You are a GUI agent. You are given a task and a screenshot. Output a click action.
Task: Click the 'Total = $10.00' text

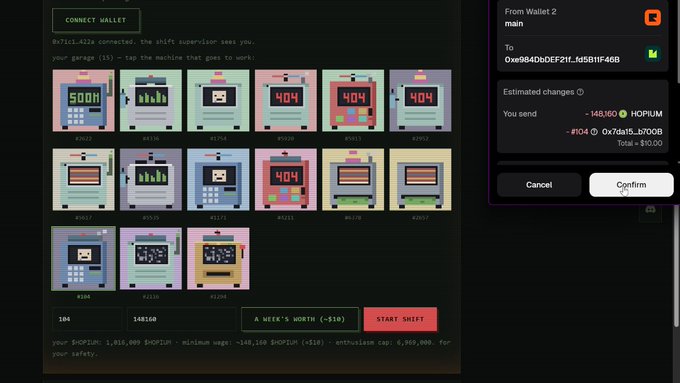640,143
